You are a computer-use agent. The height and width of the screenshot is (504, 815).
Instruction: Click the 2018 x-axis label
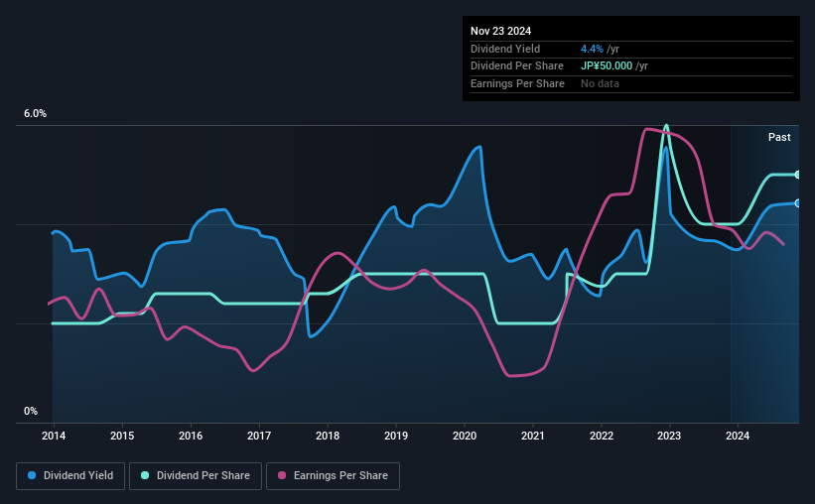[x=328, y=436]
